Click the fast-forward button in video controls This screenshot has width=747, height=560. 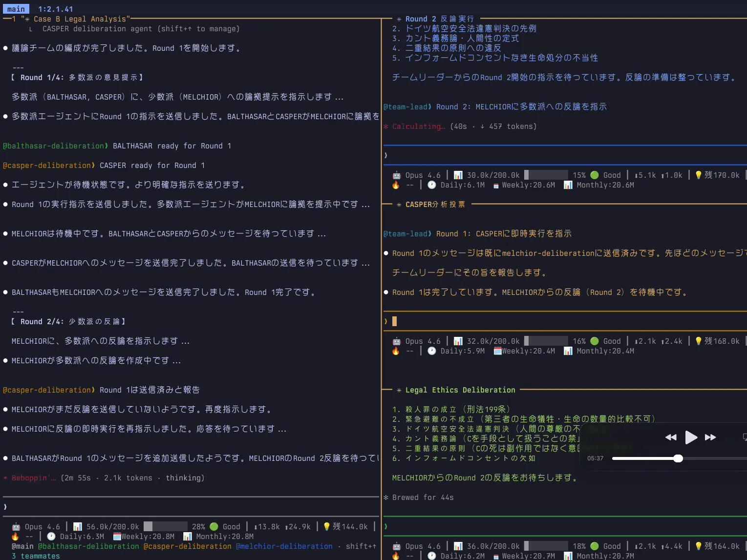710,437
